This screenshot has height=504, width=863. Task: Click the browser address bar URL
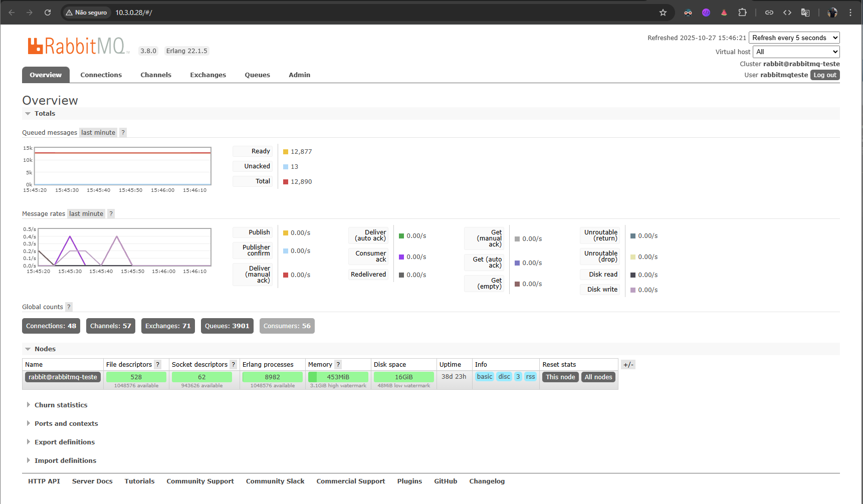134,13
